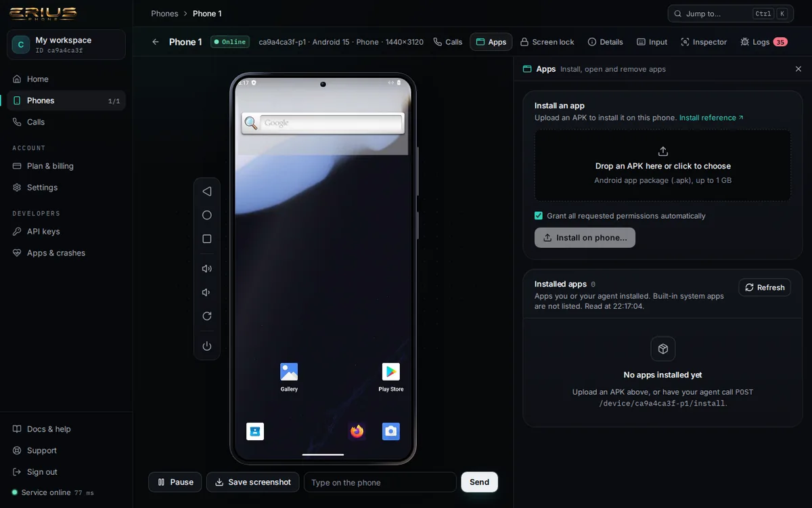This screenshot has height=508, width=812.
Task: Open the Camera app in phone dock
Action: (x=391, y=431)
